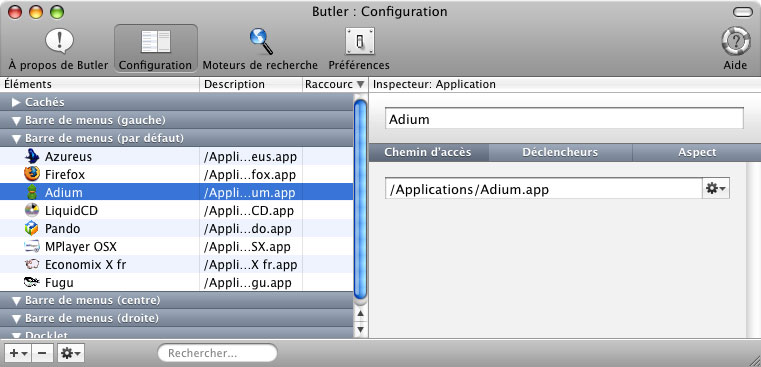Collapse Barre de menus (centre) group

click(x=17, y=301)
